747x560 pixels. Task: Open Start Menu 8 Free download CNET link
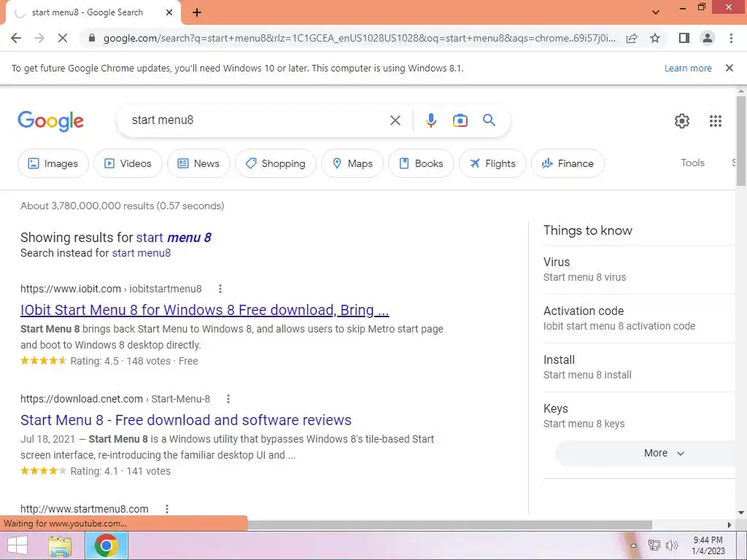pos(186,420)
